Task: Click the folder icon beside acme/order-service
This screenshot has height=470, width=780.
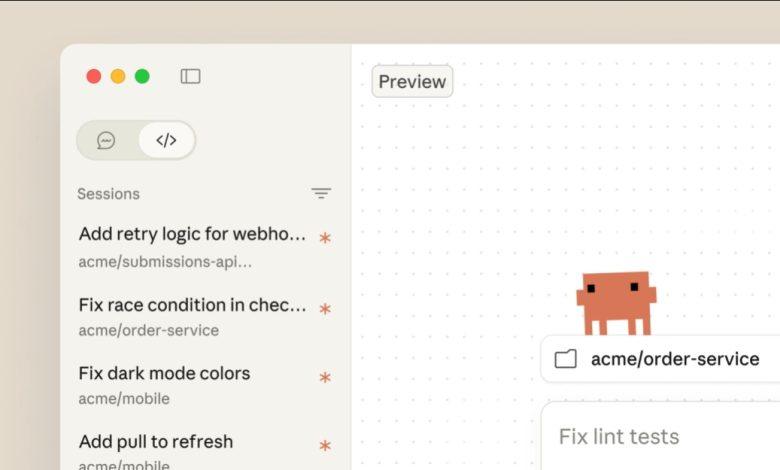Action: click(565, 359)
